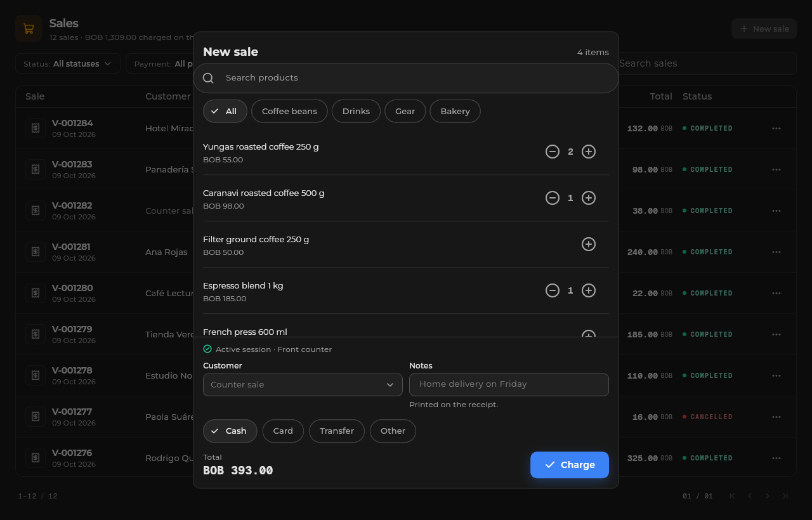Open the row menu for sale V-001282

tap(776, 211)
